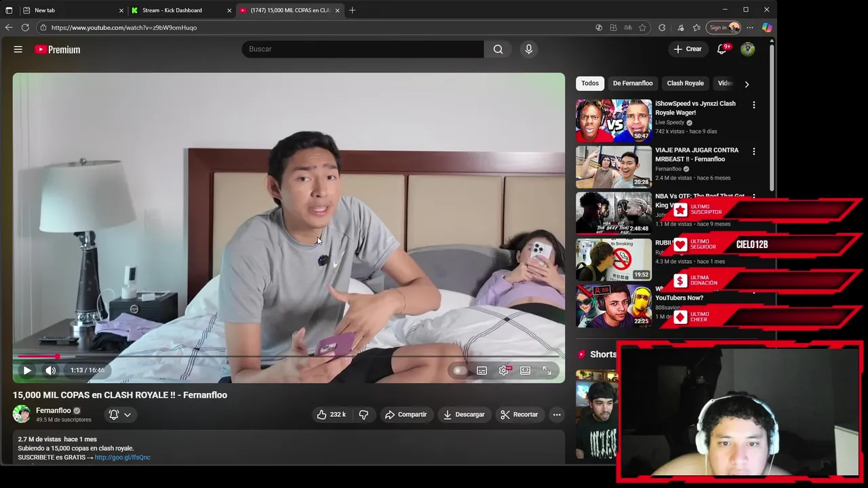Open the YouTube hamburger guide menu
Screen dimensions: 868x488
[18, 49]
